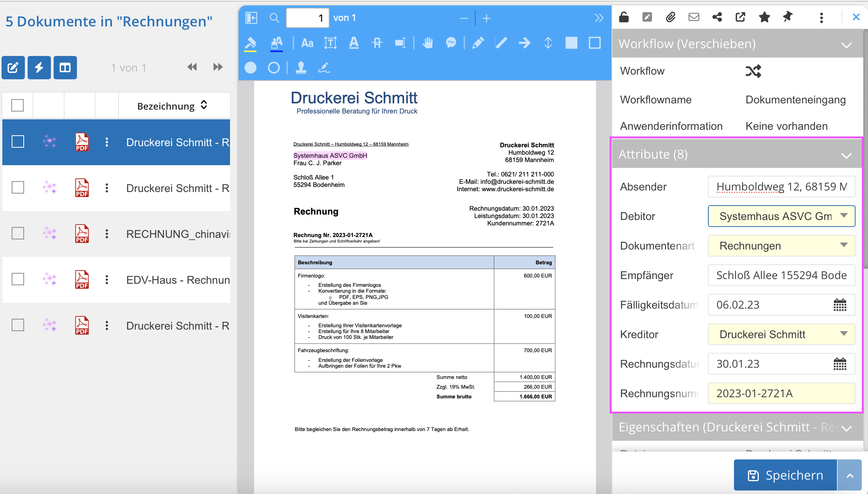Click the workflow shuffle icon
Viewport: 868px width, 494px height.
click(753, 71)
